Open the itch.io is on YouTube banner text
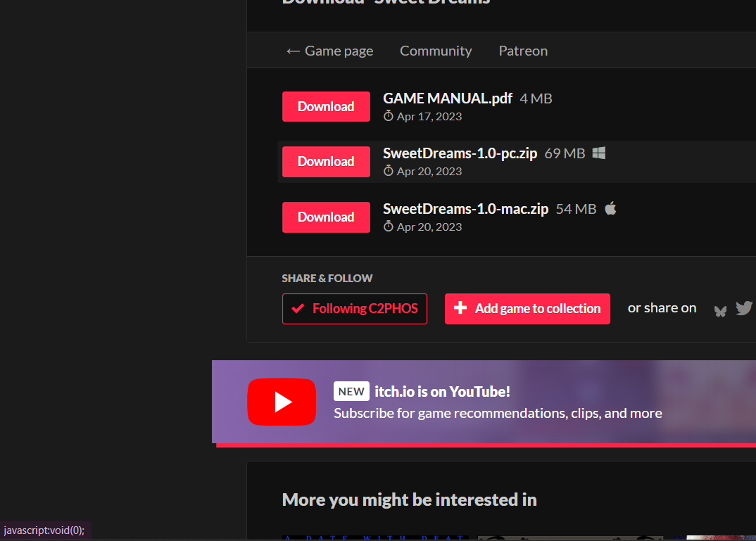The image size is (756, 541). pyautogui.click(x=442, y=392)
